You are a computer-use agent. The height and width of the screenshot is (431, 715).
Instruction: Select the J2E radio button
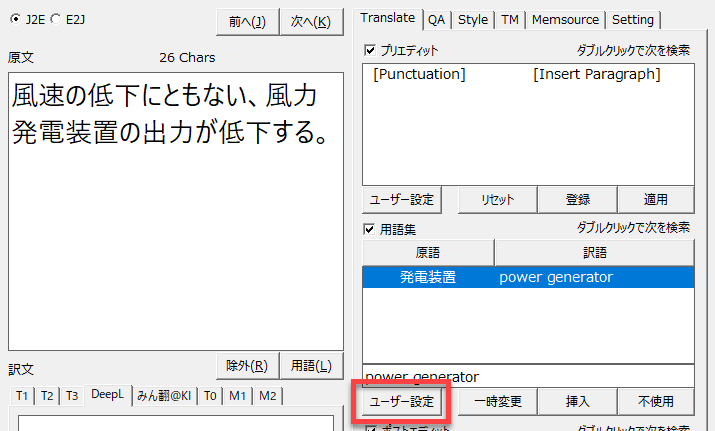point(15,18)
